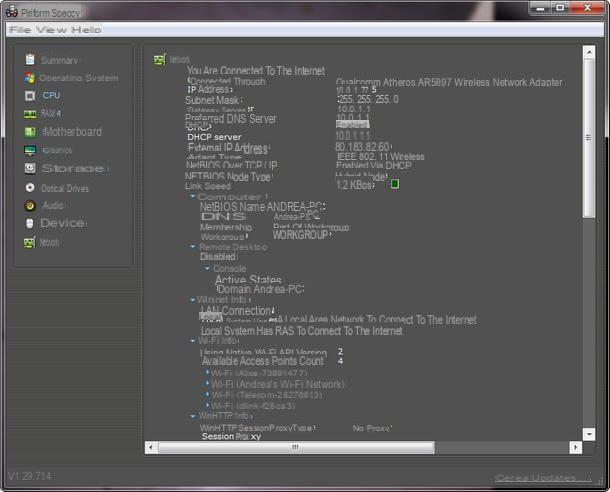Click the Operating System Windows flag icon
610x492 pixels.
click(30, 78)
